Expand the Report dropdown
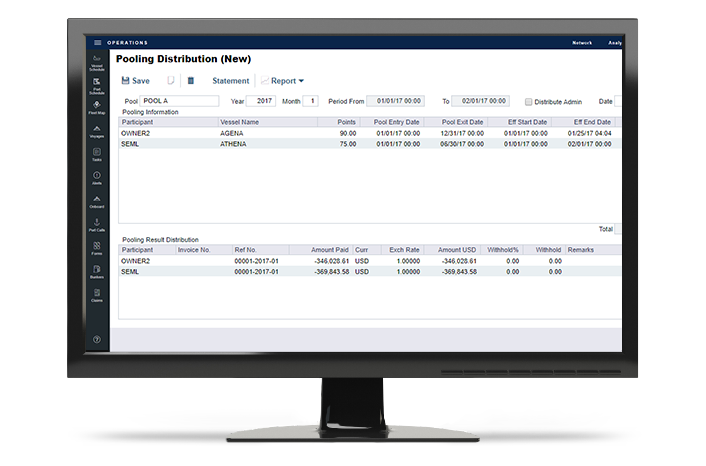This screenshot has height=466, width=706. [283, 81]
